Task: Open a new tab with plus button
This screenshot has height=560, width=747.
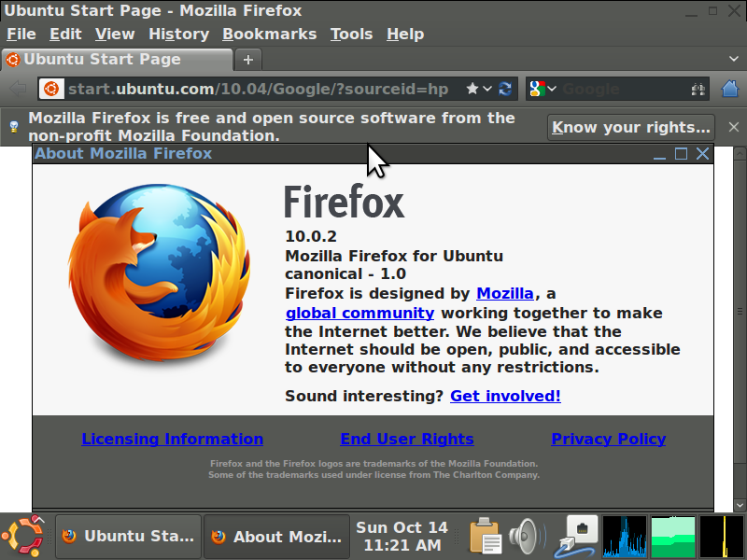Action: point(247,60)
